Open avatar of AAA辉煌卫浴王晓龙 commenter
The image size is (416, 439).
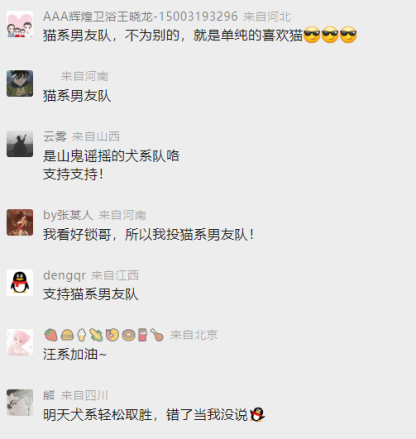pos(20,24)
